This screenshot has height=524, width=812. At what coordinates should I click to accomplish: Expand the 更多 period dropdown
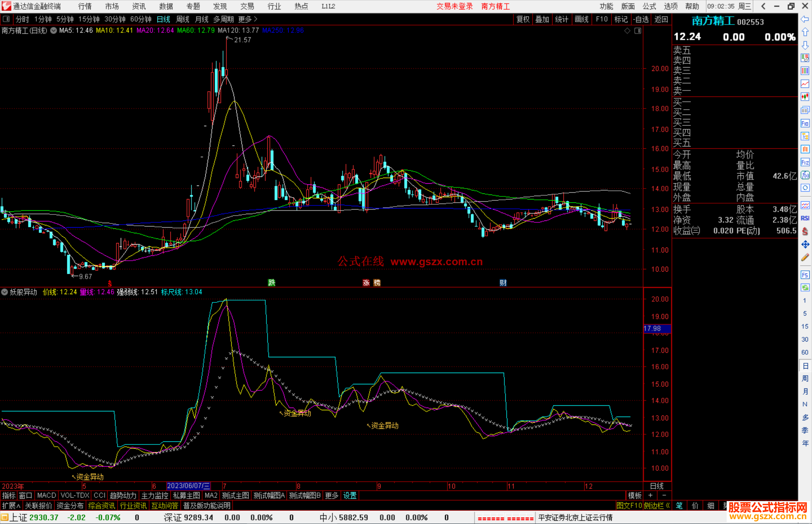click(x=247, y=19)
